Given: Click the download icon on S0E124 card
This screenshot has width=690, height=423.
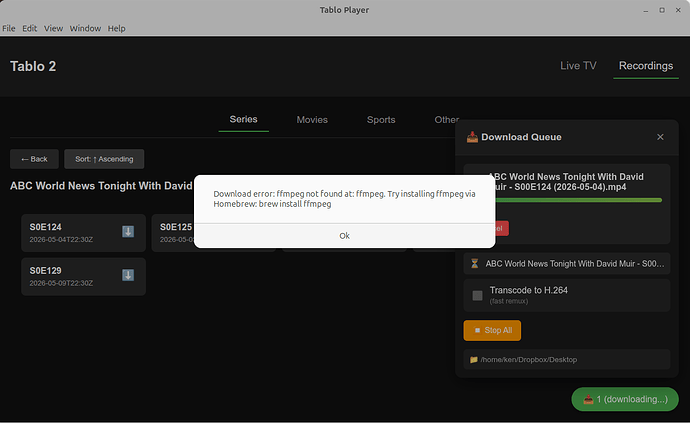Looking at the screenshot, I should [x=128, y=232].
